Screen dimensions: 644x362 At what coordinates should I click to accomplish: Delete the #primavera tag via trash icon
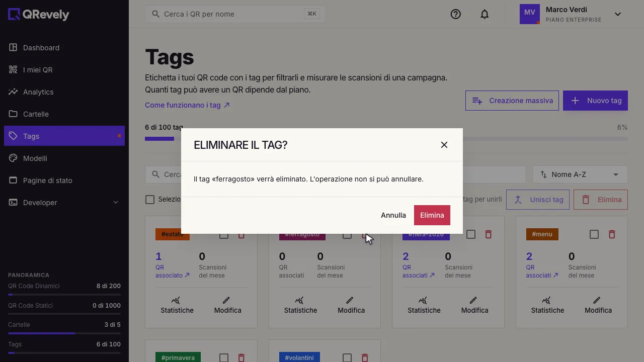[241, 358]
